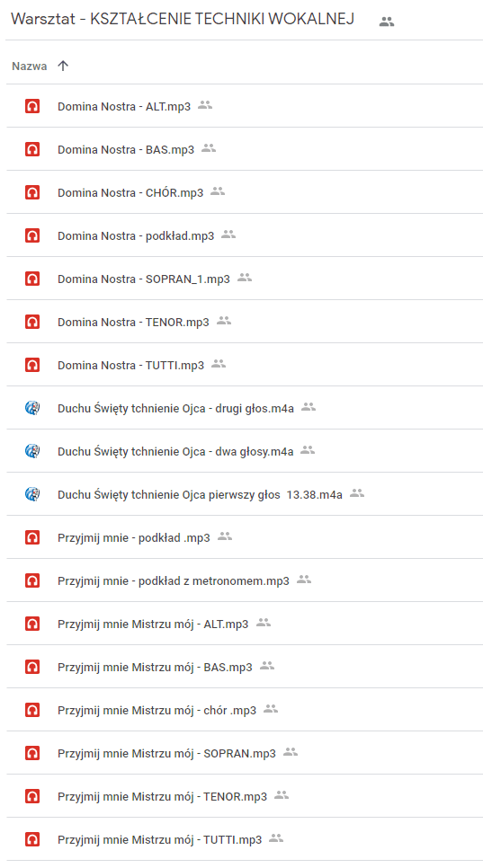Click the shared icon next to Domina Nostra - BAS.mp3
The width and height of the screenshot is (483, 868).
[x=209, y=147]
